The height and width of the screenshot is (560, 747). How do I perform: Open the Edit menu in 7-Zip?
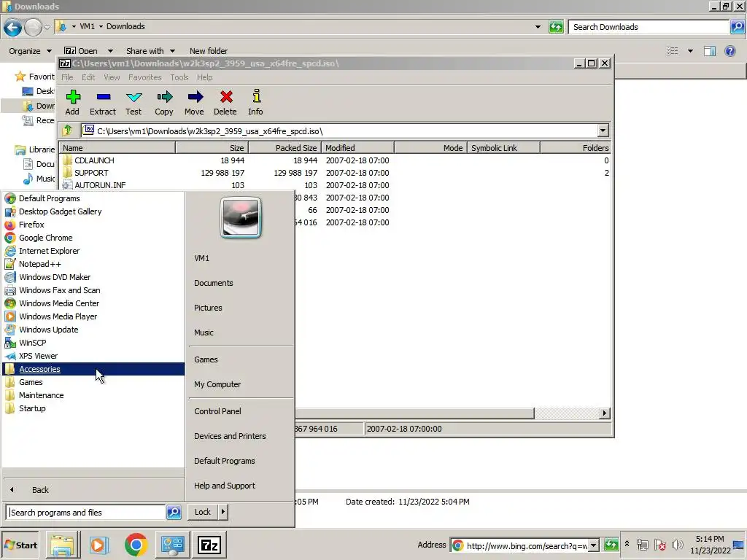point(88,77)
